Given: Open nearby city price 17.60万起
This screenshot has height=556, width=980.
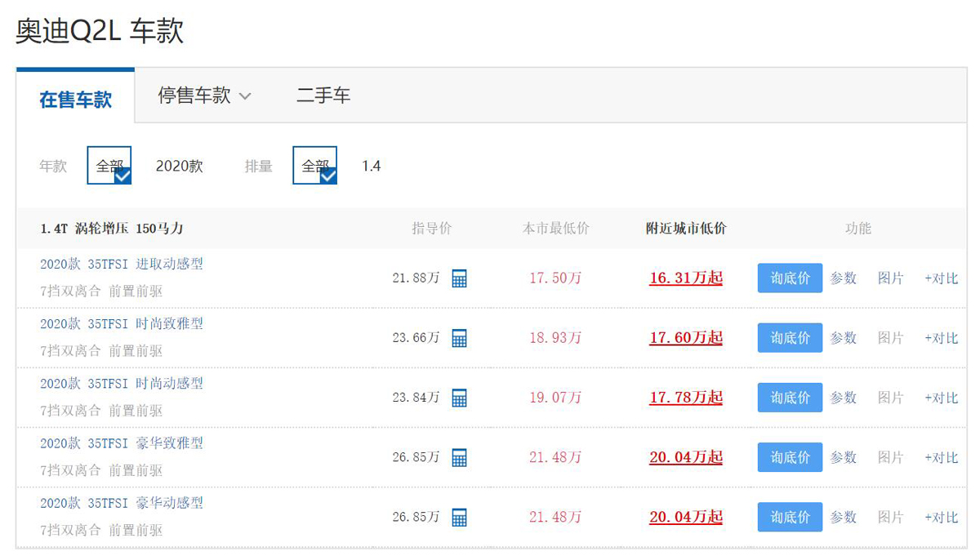Looking at the screenshot, I should [x=686, y=338].
